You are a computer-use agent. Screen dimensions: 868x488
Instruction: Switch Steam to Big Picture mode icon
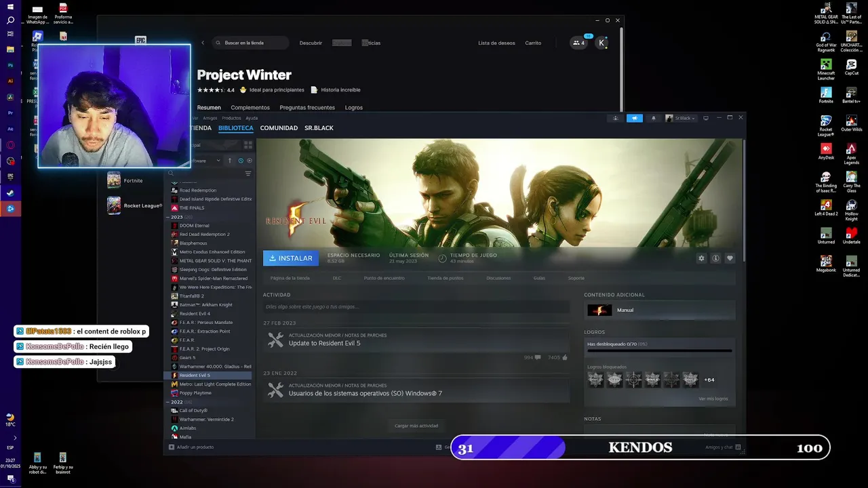point(706,118)
